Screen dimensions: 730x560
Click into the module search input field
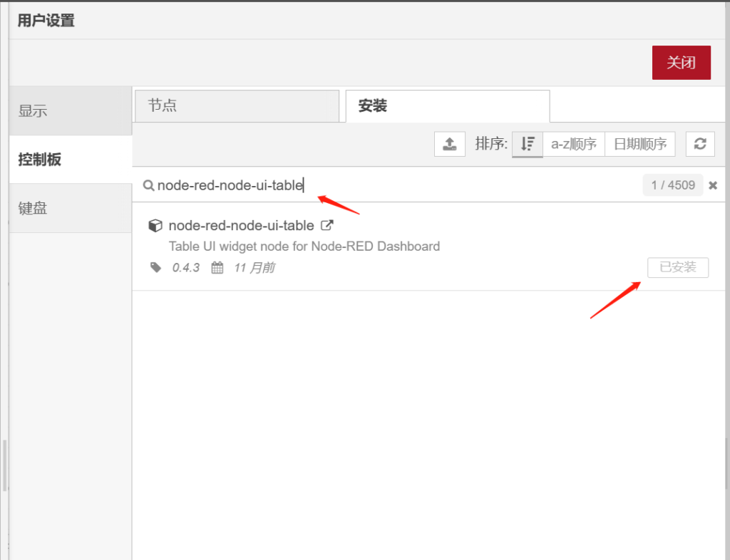pos(392,186)
